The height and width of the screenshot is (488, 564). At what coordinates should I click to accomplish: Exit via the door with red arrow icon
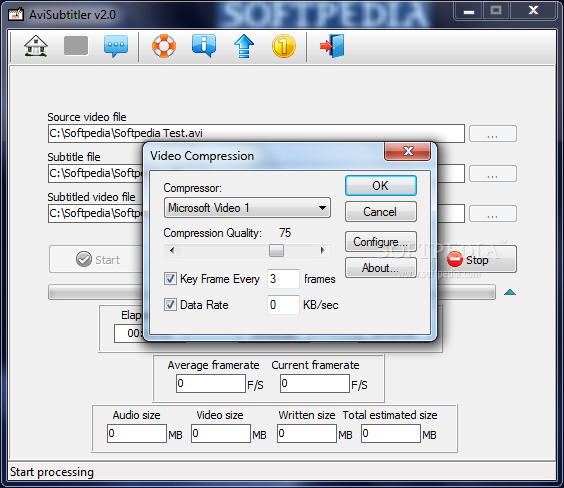(x=332, y=46)
